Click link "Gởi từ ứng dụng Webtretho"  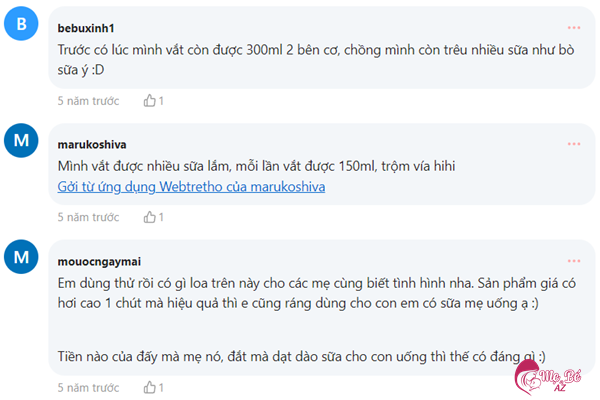[x=191, y=185]
